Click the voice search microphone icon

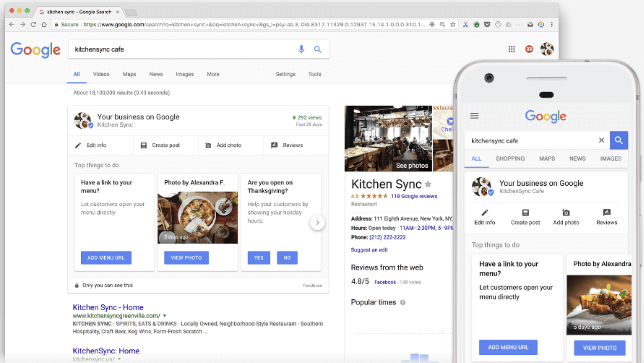301,49
